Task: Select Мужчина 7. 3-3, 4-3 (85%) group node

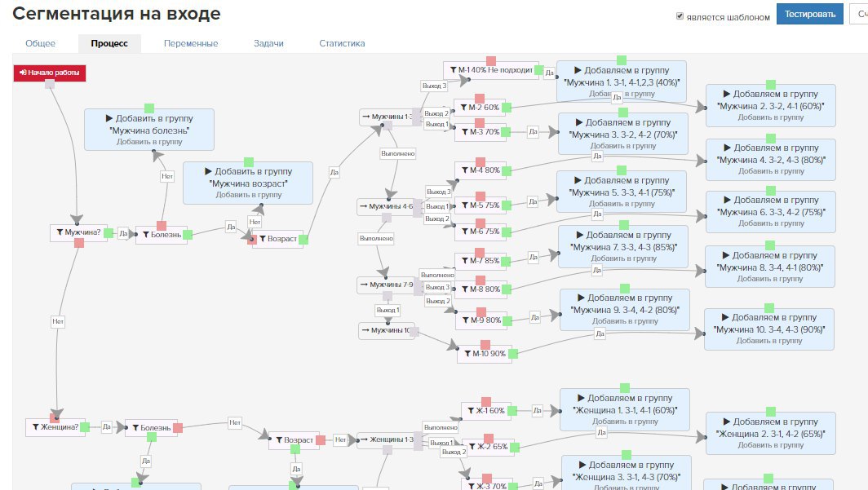Action: (623, 247)
